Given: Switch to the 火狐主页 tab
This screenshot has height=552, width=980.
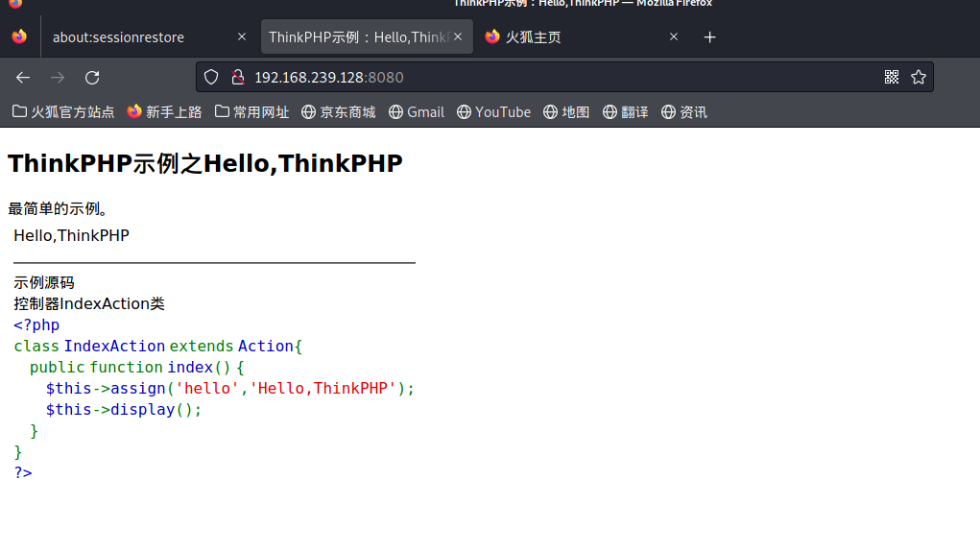Looking at the screenshot, I should click(583, 36).
